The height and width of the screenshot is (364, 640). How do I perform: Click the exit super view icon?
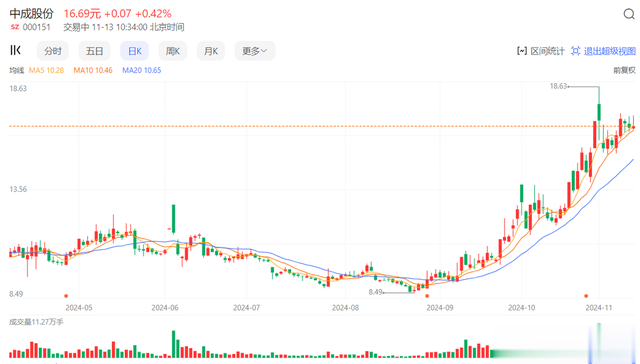point(576,51)
